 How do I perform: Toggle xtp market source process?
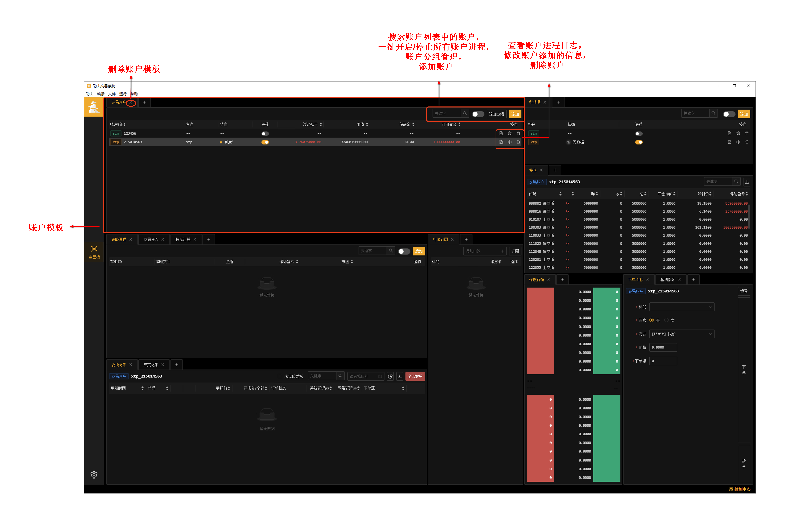(x=639, y=142)
